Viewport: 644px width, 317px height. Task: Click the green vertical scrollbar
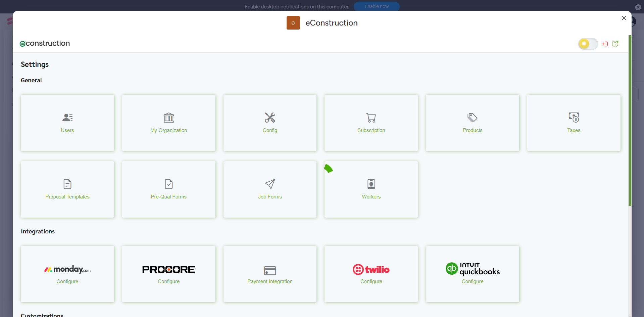click(x=630, y=121)
